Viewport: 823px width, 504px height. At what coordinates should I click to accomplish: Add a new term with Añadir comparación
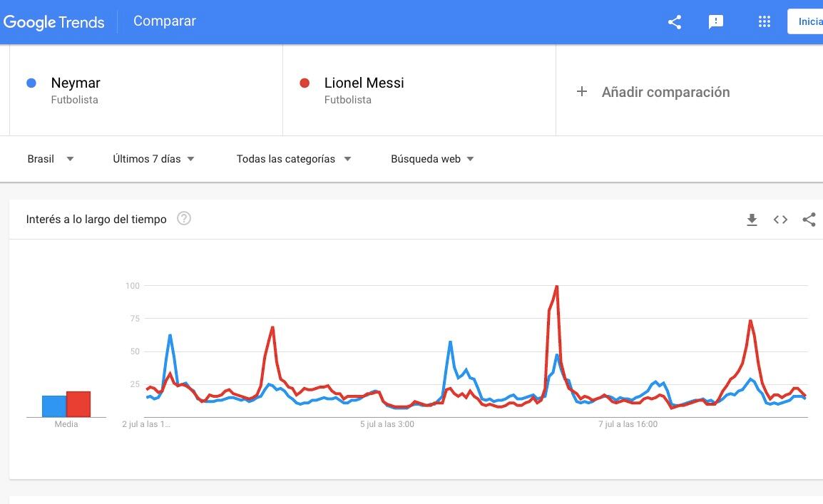pos(654,91)
